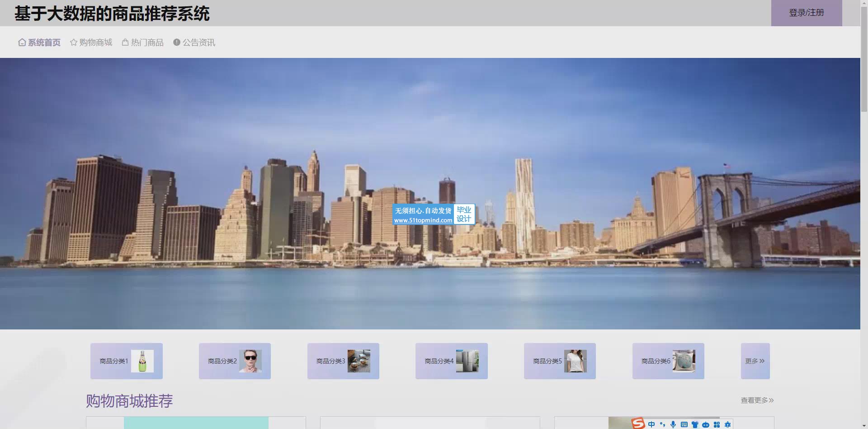Open the 系统首页 menu item
The height and width of the screenshot is (429, 868).
click(x=39, y=43)
